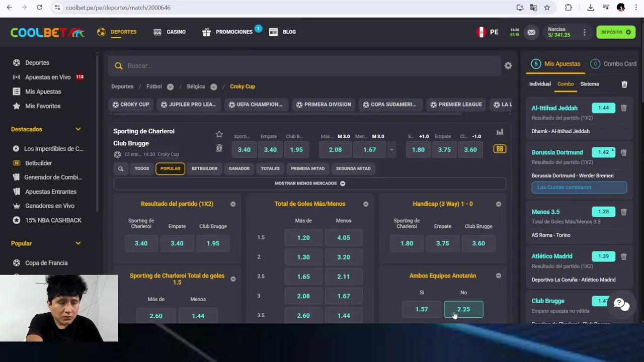Click the browser address bar URL
Viewport: 644px width, 362px height.
(118, 8)
